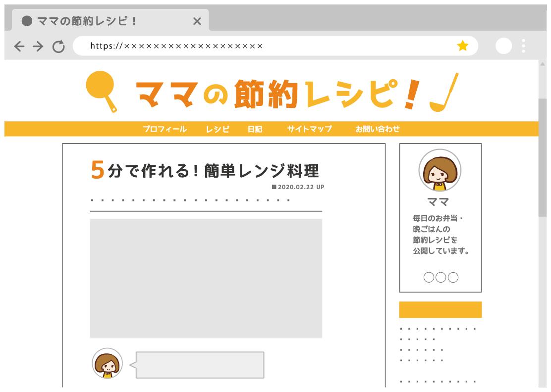Image resolution: width=551 pixels, height=392 pixels.
Task: Reload the page with the refresh icon
Action: click(x=58, y=47)
